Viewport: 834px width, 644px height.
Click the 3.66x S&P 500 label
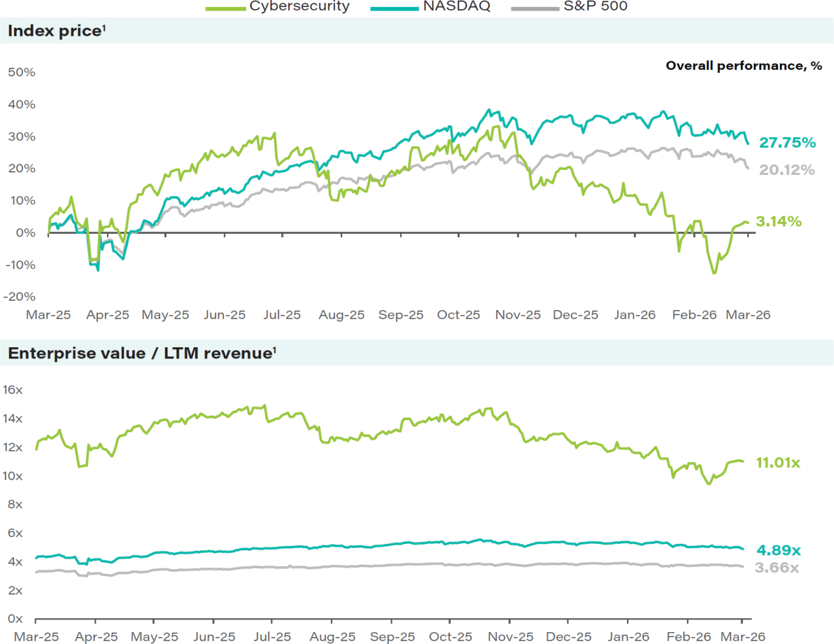(778, 568)
